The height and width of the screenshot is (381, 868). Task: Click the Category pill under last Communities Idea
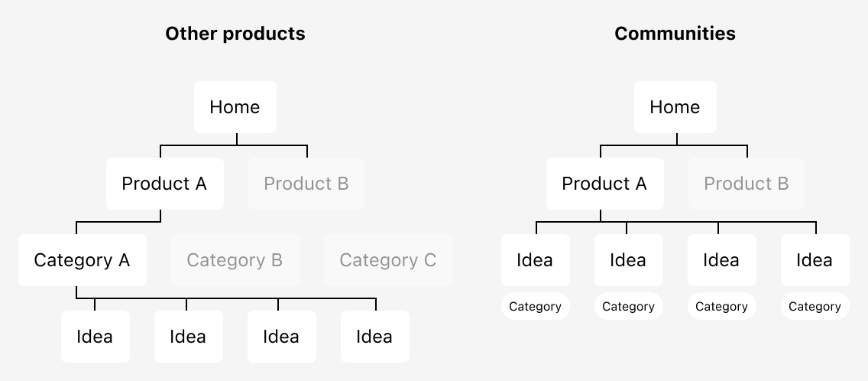click(815, 306)
